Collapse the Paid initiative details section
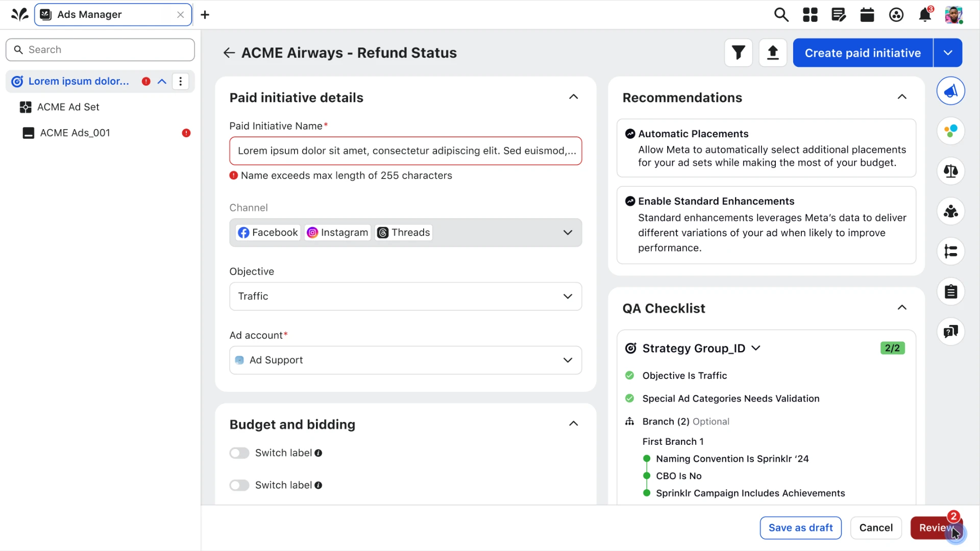This screenshot has width=980, height=551. coord(574,97)
